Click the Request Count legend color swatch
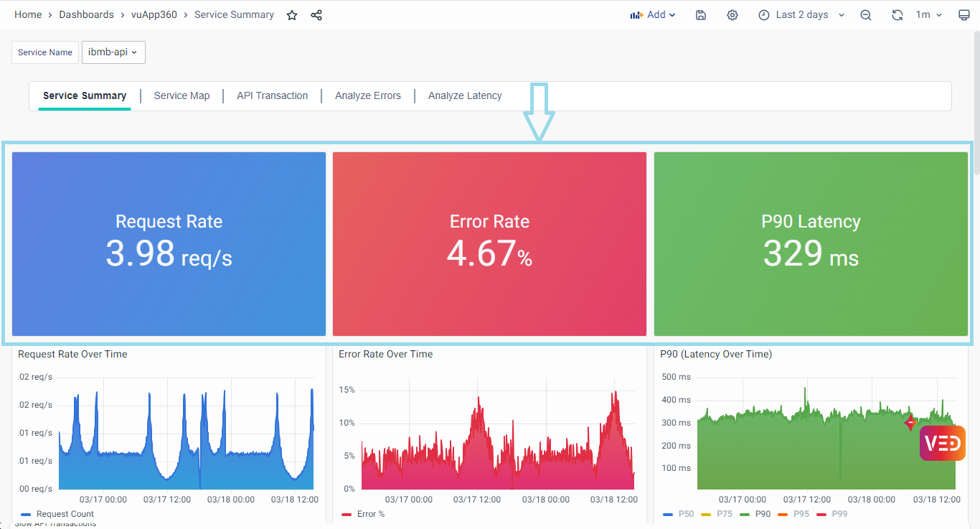The image size is (980, 529). tap(27, 514)
